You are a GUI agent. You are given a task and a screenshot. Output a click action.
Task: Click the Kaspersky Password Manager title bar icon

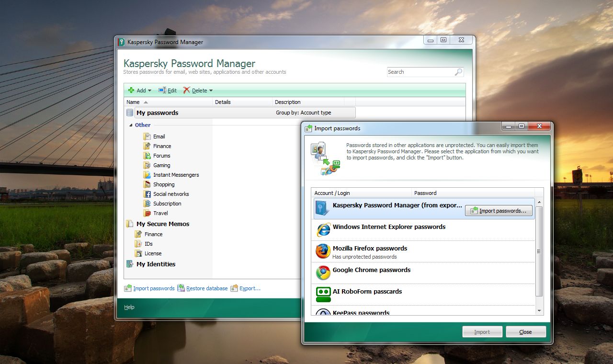coord(122,42)
